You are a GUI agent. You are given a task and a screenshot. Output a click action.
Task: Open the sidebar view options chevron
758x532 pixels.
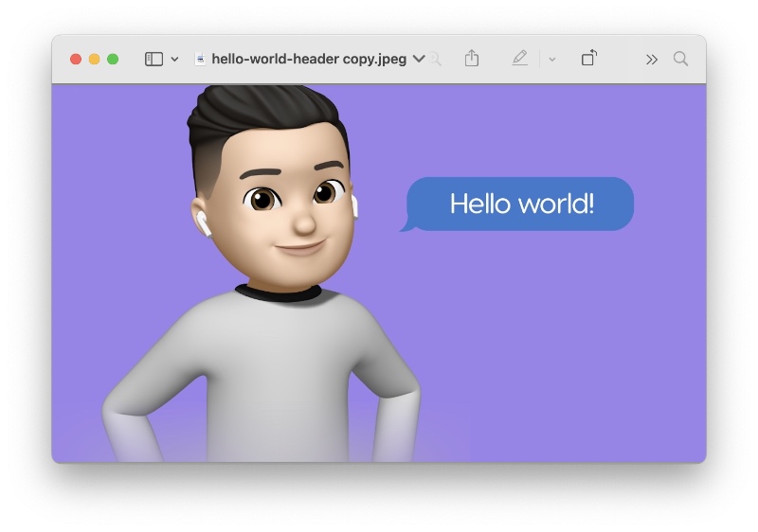point(174,60)
